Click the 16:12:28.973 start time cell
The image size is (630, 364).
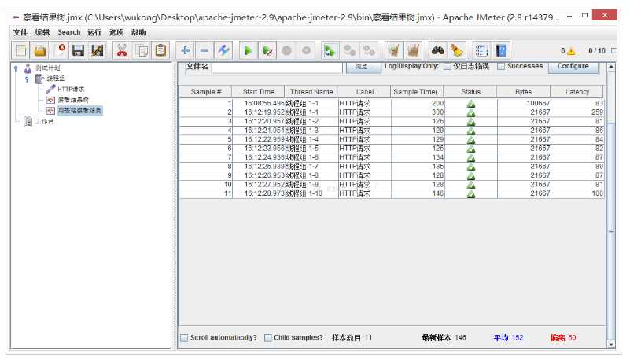(x=259, y=193)
